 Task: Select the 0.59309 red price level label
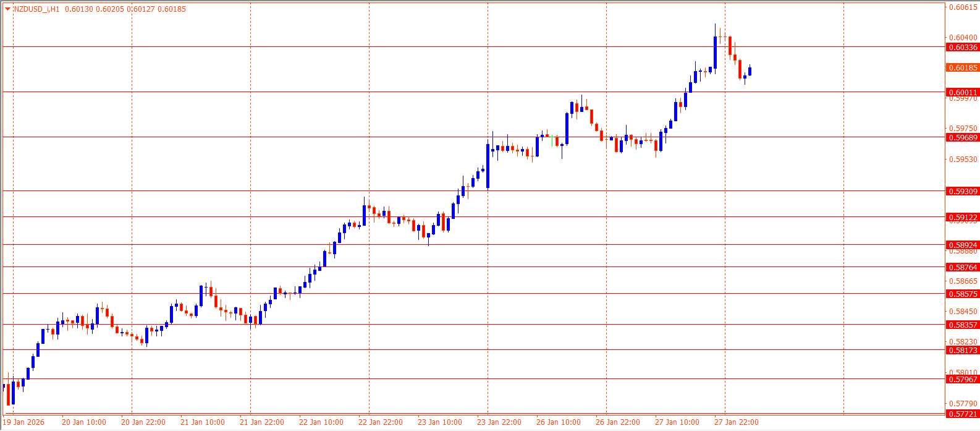click(x=963, y=191)
